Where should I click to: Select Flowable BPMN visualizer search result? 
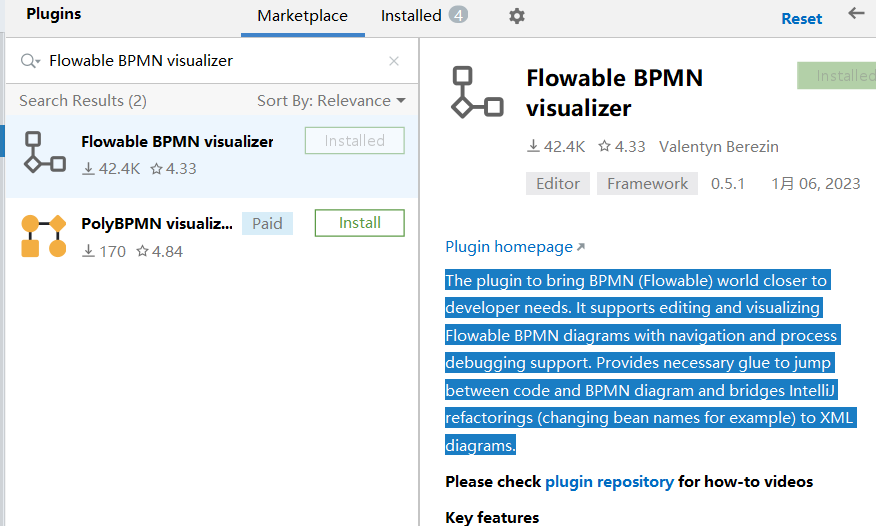tap(212, 156)
